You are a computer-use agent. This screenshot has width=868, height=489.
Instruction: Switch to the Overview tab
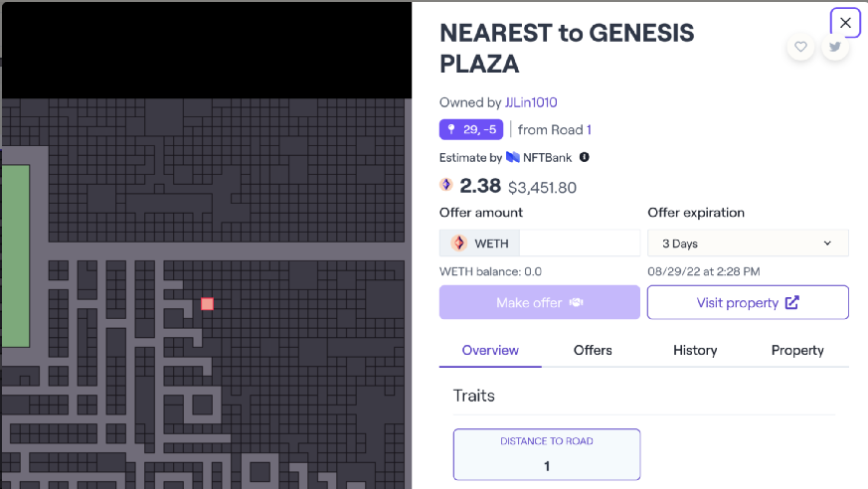[x=490, y=350]
